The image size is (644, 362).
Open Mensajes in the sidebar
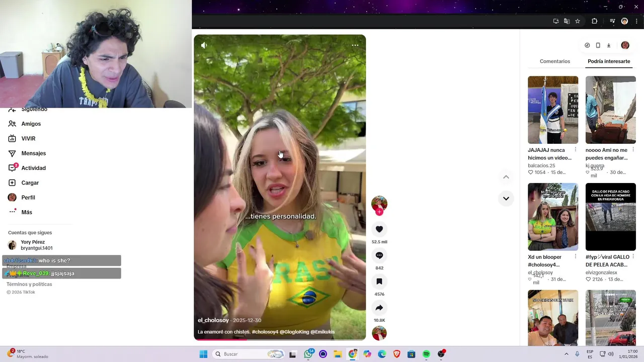[33, 153]
